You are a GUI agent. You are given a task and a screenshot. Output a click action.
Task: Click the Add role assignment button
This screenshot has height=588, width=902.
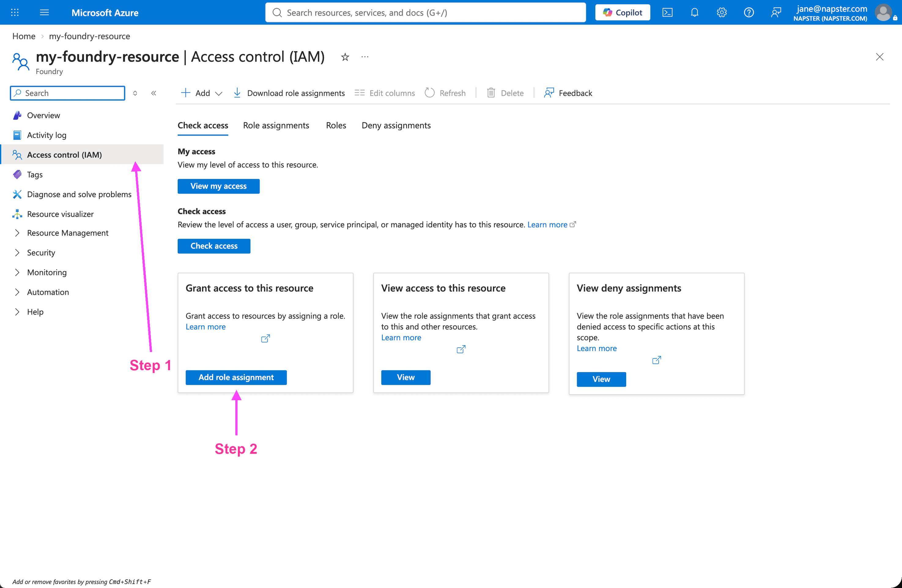pos(236,378)
